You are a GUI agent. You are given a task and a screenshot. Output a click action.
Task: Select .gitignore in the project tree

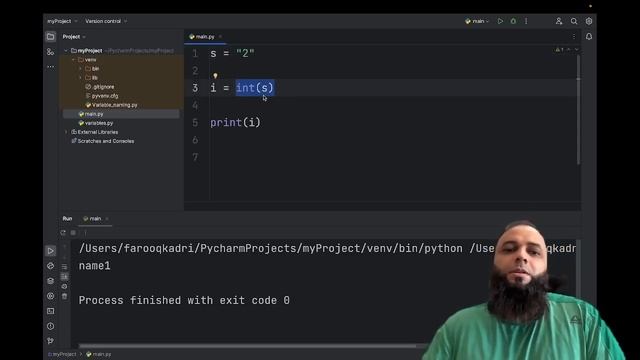click(x=100, y=87)
